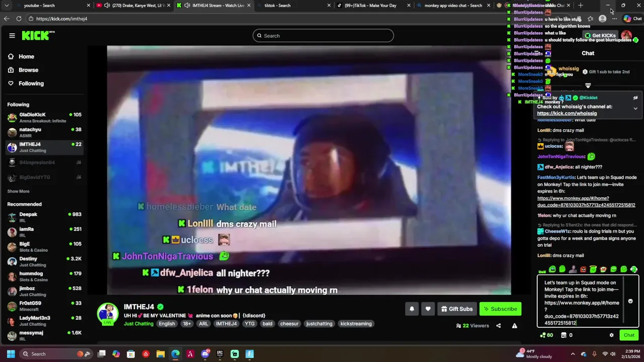
Task: Expand the pinned message chevron
Action: (x=635, y=108)
